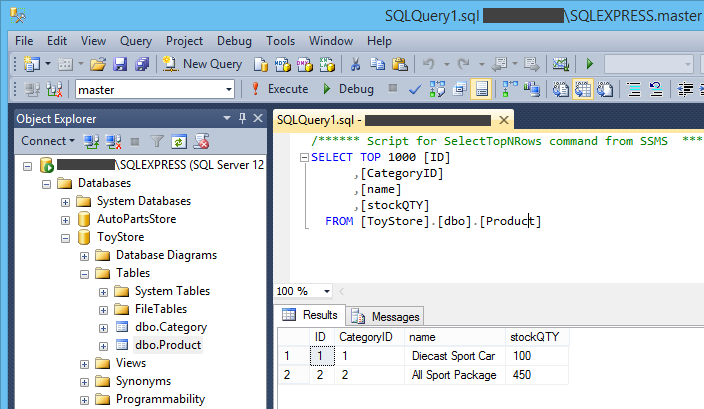Comment out the selected lines icon

coord(634,89)
